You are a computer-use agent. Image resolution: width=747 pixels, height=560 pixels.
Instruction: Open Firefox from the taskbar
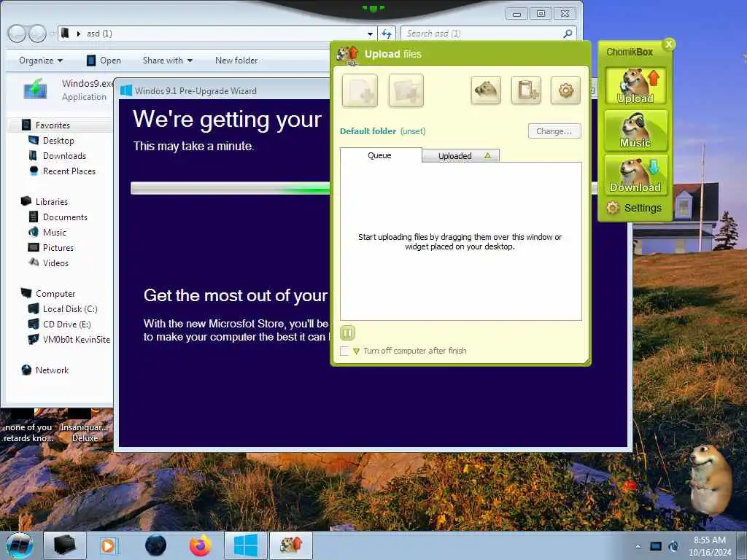click(201, 545)
